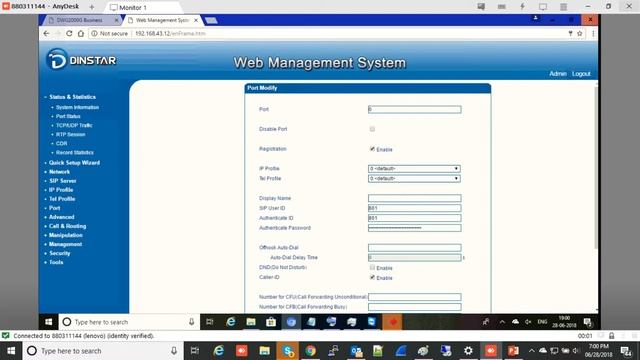Expand the Management menu section

[x=65, y=244]
